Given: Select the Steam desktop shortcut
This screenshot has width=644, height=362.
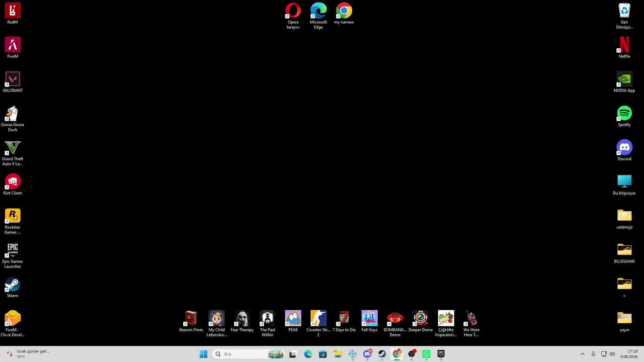Looking at the screenshot, I should tap(13, 287).
